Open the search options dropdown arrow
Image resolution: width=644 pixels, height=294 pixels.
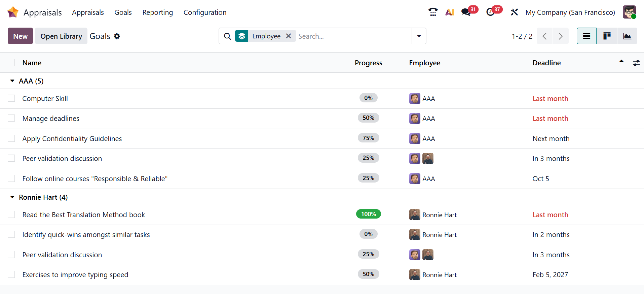[419, 36]
